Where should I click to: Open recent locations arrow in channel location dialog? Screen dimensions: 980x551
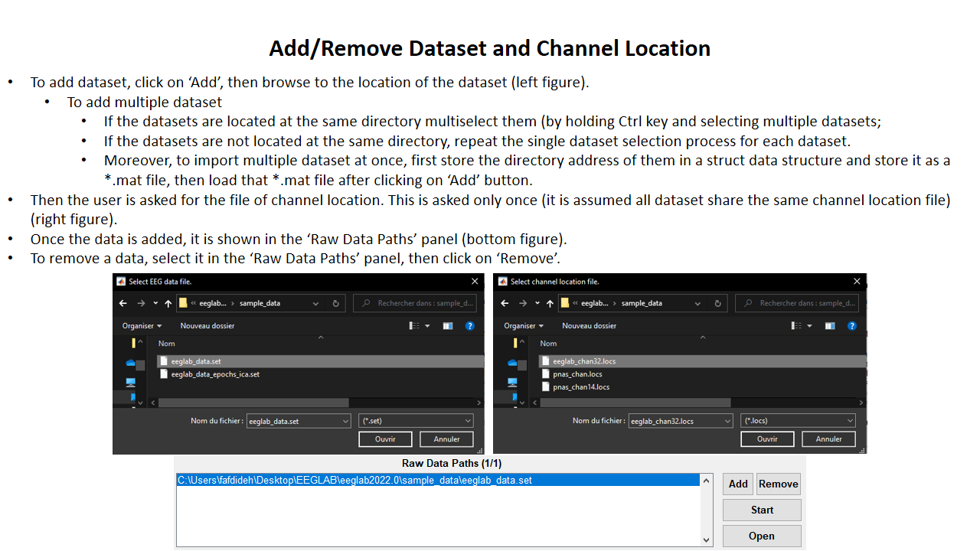tap(537, 303)
